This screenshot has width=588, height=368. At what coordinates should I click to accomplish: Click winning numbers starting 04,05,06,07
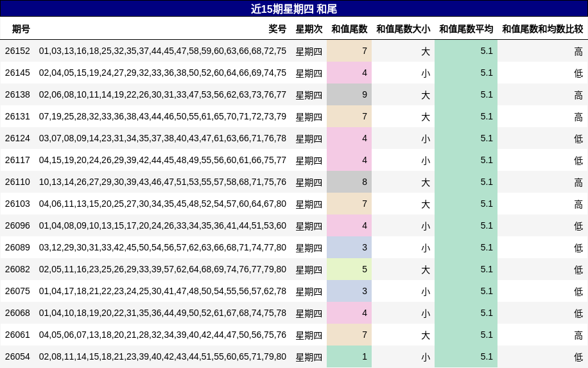(162, 335)
